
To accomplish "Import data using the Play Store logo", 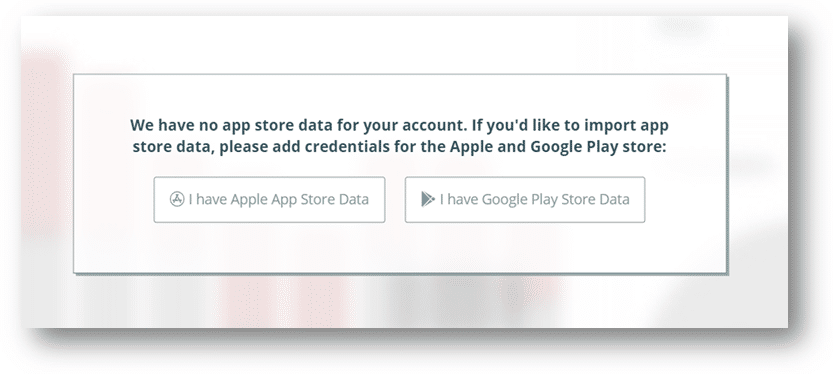I will [x=428, y=199].
